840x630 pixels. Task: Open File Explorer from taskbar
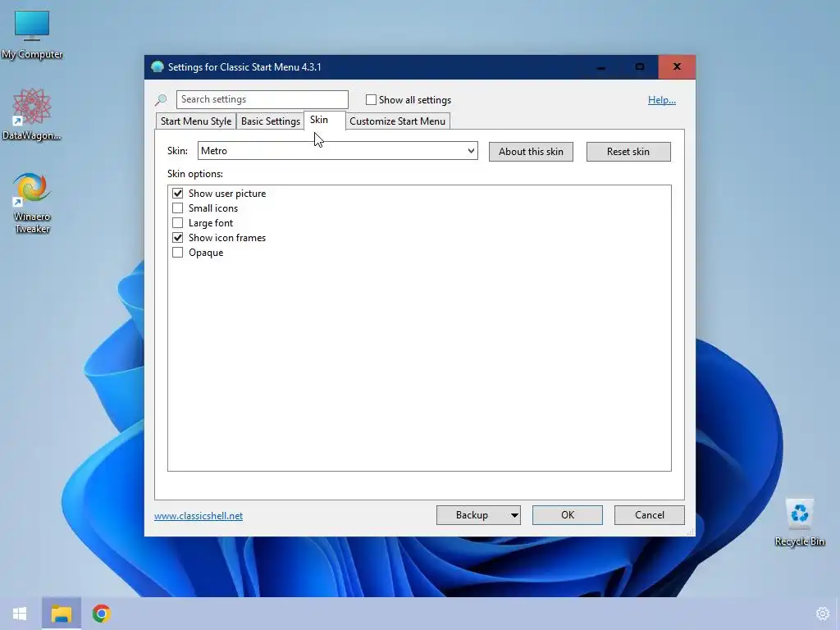(x=61, y=614)
